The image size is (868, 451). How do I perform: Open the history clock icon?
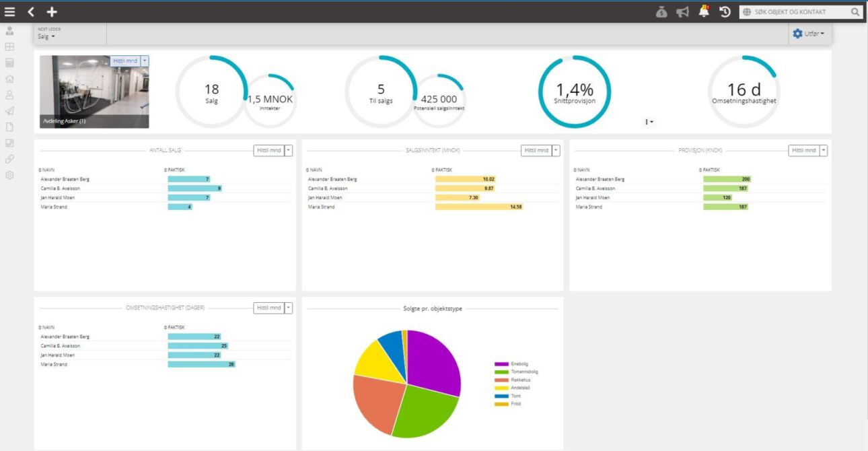pos(725,11)
